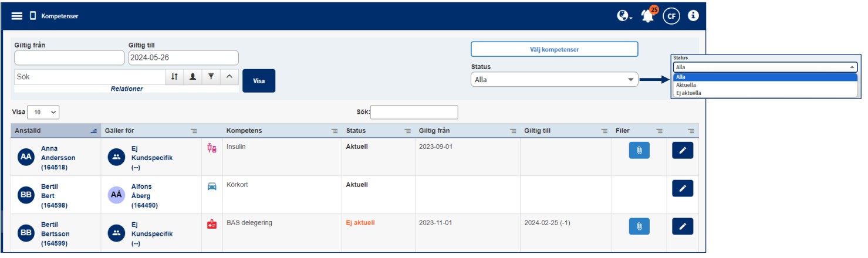
Task: Collapse the search filter chevron
Action: click(229, 77)
